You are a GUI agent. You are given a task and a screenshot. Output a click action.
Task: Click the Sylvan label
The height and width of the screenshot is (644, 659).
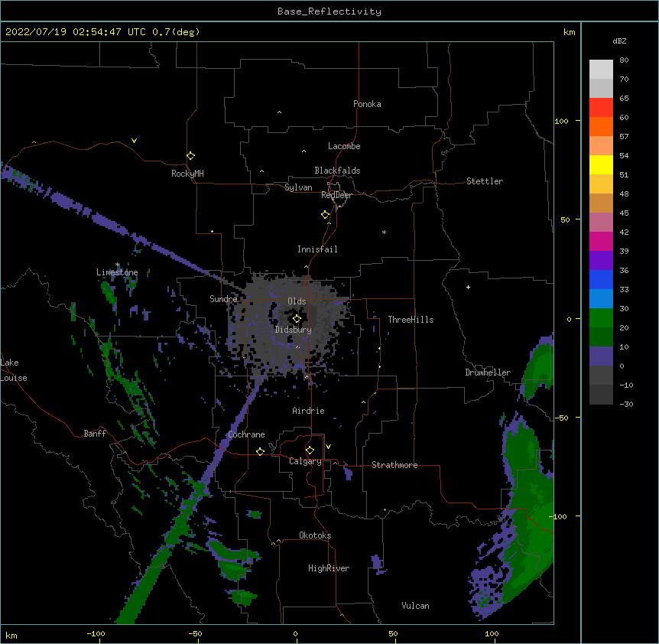(x=298, y=187)
